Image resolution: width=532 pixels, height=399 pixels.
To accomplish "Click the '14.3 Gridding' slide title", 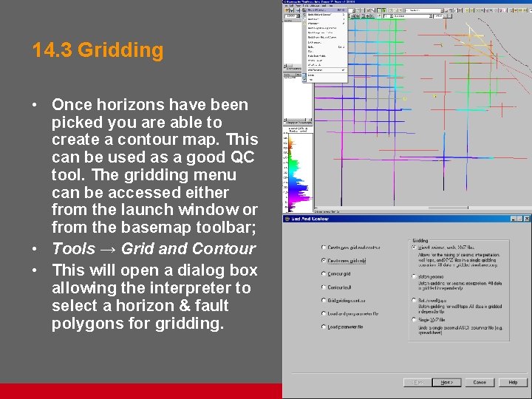I will click(98, 50).
